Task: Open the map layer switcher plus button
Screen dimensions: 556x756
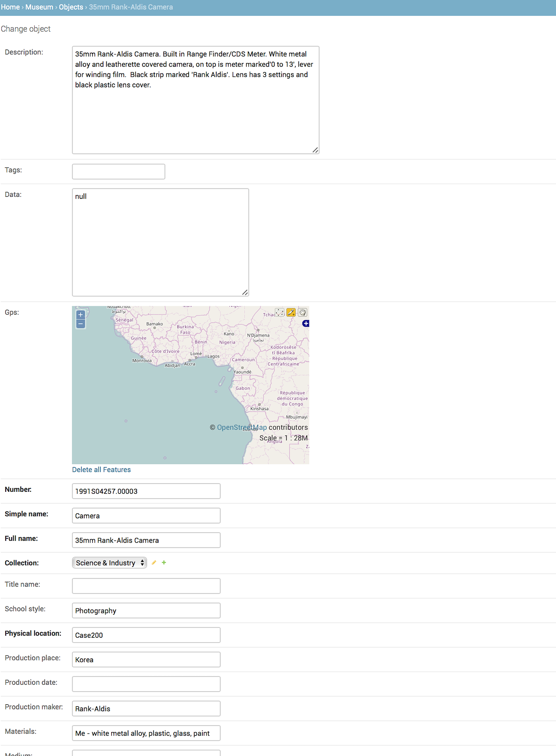Action: point(306,323)
